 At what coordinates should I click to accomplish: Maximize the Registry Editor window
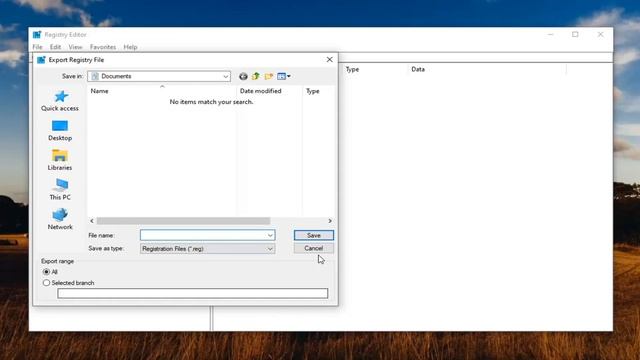(x=575, y=35)
